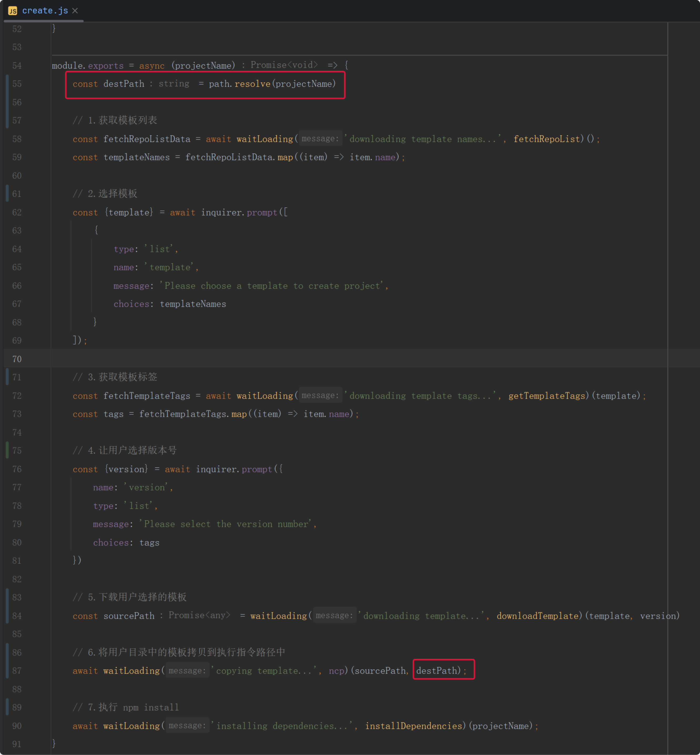Image resolution: width=700 pixels, height=755 pixels.
Task: Click the change marker beside line 71
Action: coord(7,377)
